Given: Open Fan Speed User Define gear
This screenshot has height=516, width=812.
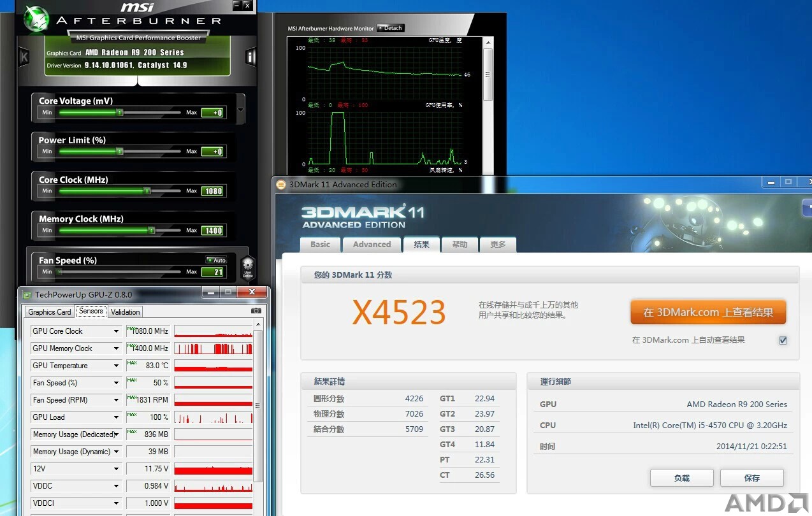Looking at the screenshot, I should click(x=247, y=268).
